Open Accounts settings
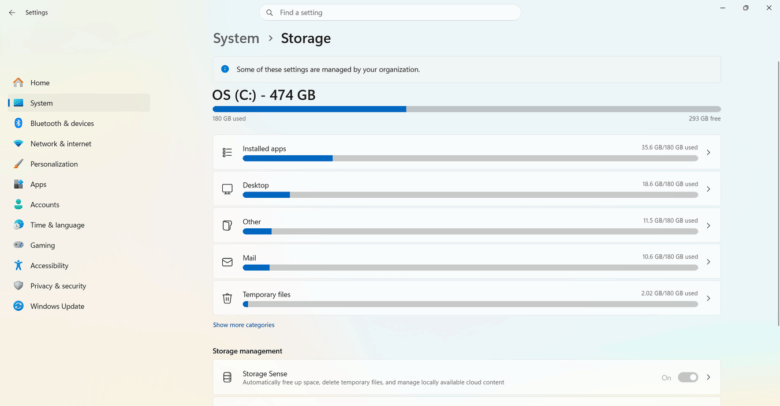780x406 pixels. coord(79,204)
